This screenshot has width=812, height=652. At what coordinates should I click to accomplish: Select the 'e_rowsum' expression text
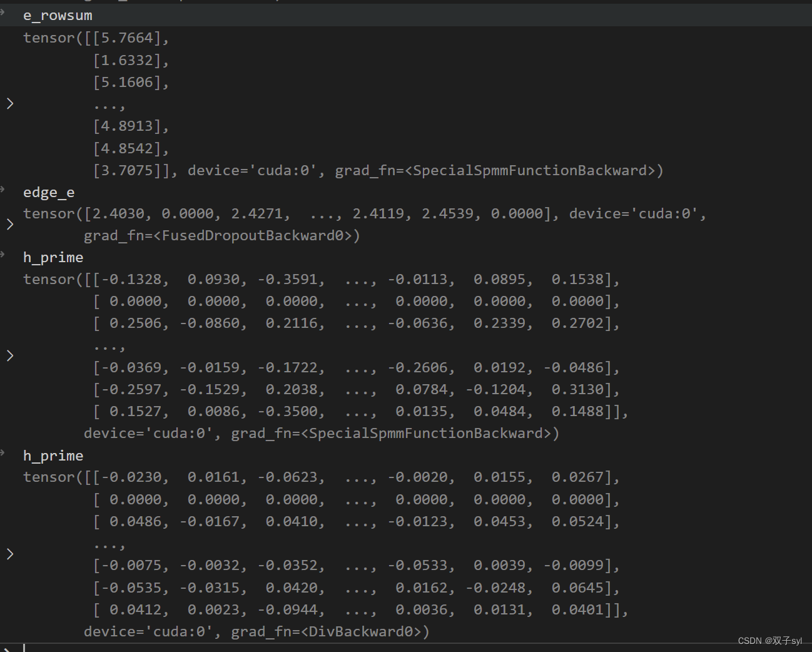58,16
